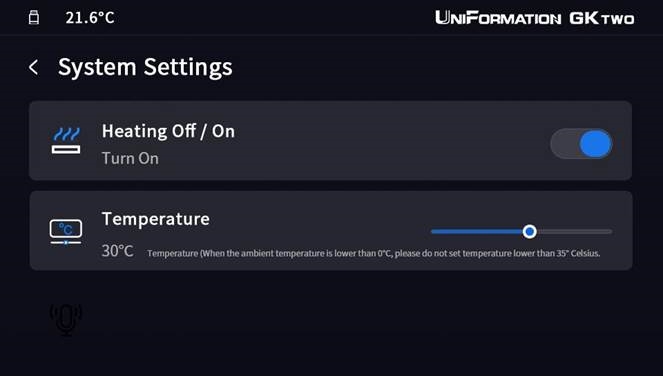Click the System Settings title
This screenshot has height=376, width=663.
145,67
